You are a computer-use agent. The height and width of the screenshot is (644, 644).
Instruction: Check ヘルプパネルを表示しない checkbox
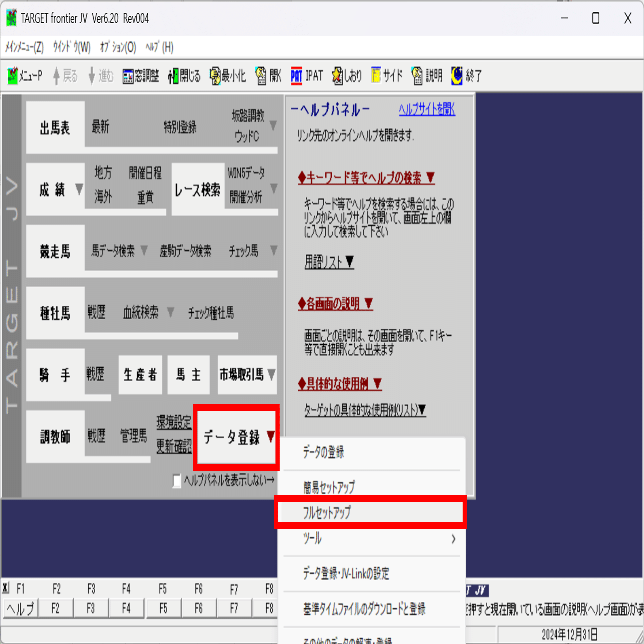coord(177,480)
